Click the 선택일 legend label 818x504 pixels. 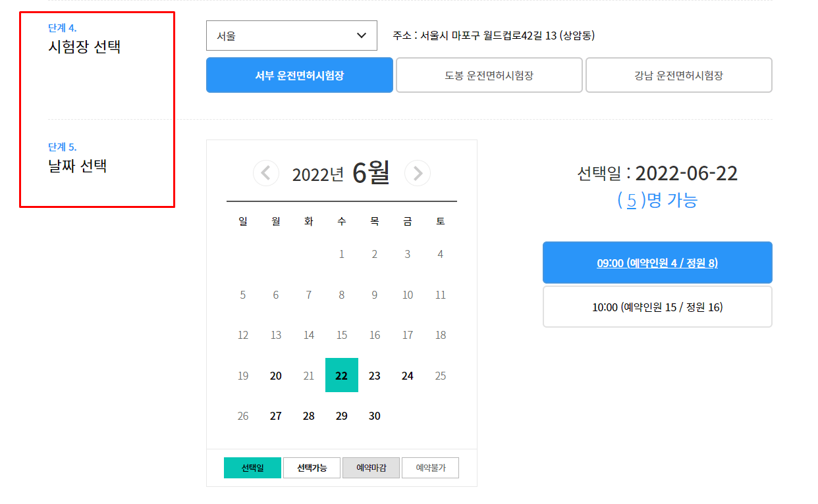252,467
